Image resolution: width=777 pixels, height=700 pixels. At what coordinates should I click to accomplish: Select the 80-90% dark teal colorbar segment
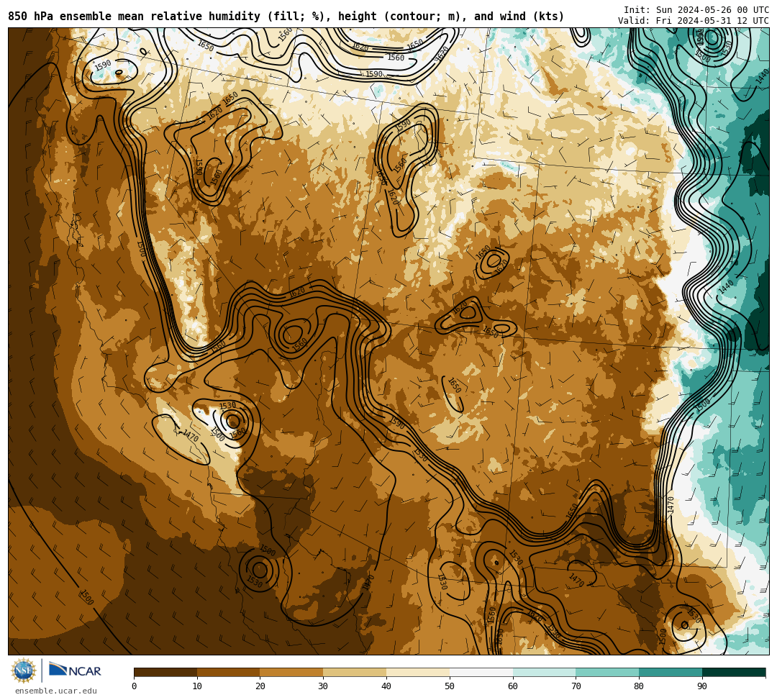coord(671,672)
